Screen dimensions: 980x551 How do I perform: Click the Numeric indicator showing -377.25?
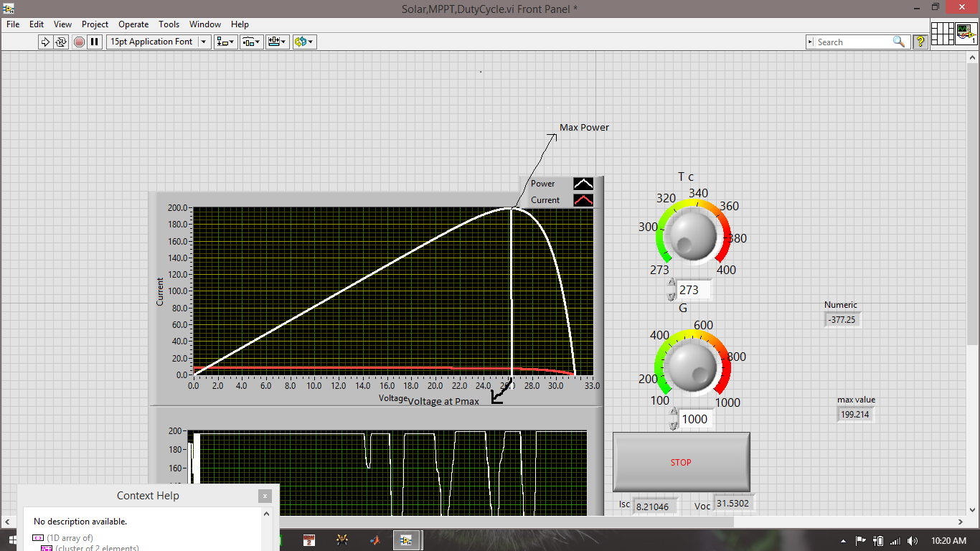(x=842, y=319)
